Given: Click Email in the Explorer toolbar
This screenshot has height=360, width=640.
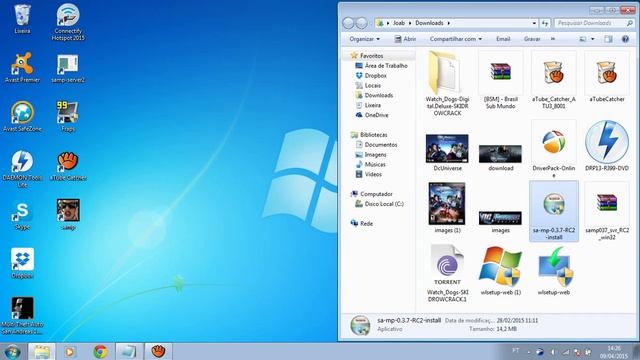Looking at the screenshot, I should [x=503, y=39].
